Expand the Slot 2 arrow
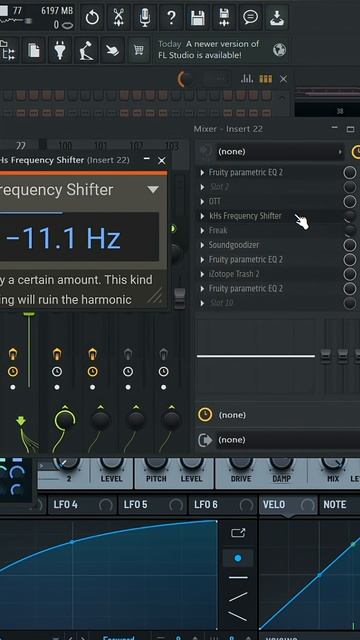The image size is (360, 640). tap(202, 187)
